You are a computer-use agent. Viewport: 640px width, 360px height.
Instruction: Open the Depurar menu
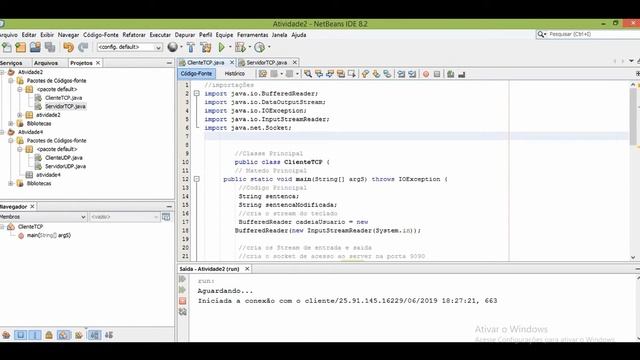point(185,35)
